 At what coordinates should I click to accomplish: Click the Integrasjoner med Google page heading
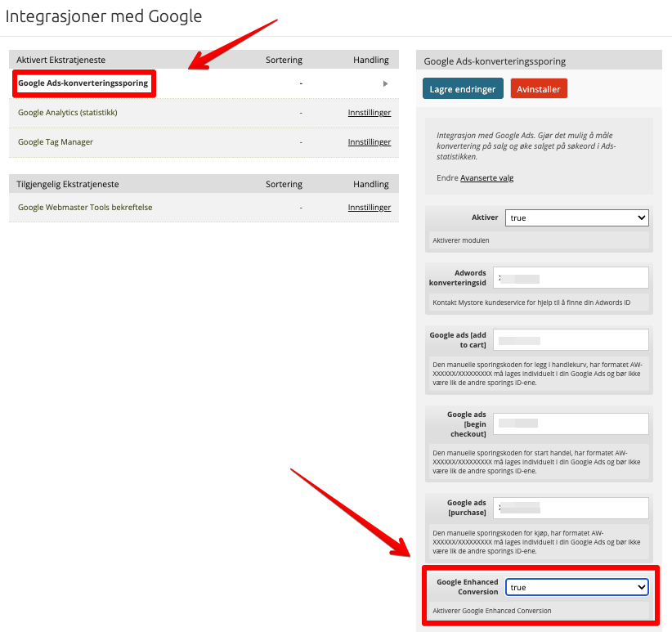103,16
